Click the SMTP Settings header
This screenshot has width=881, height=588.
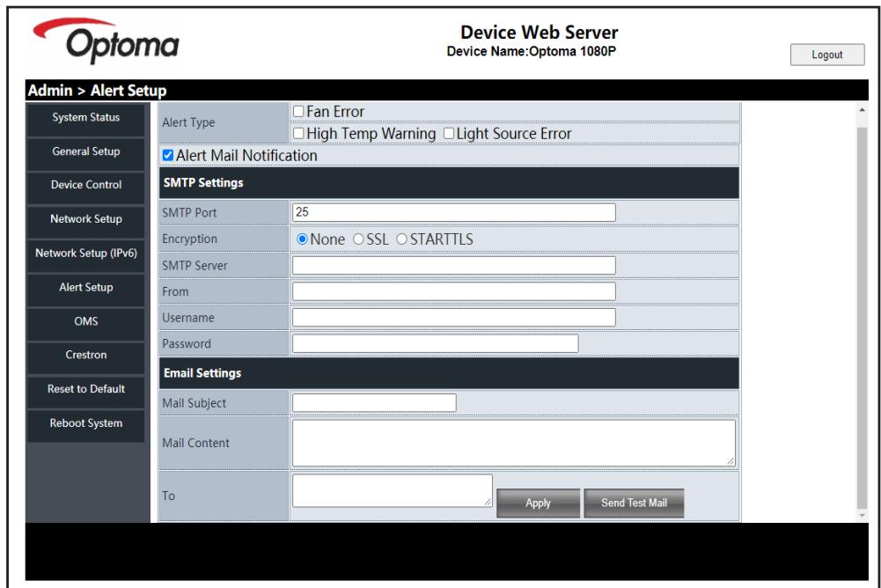click(449, 183)
